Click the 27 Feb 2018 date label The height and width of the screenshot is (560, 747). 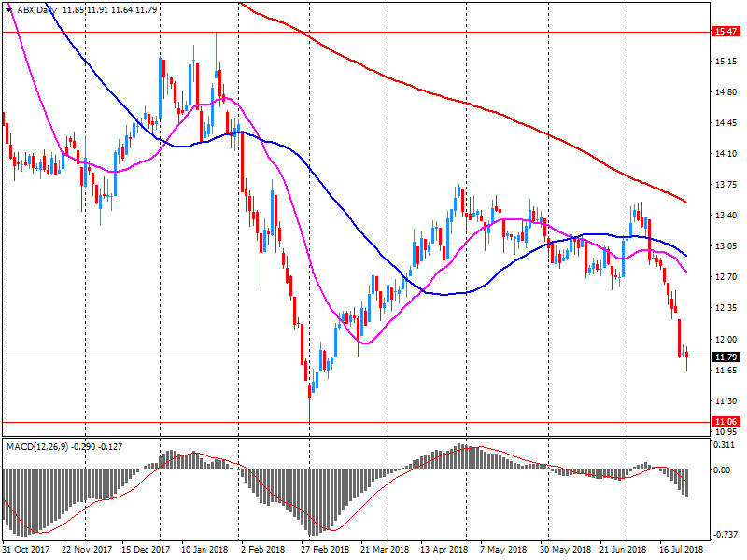click(x=325, y=549)
